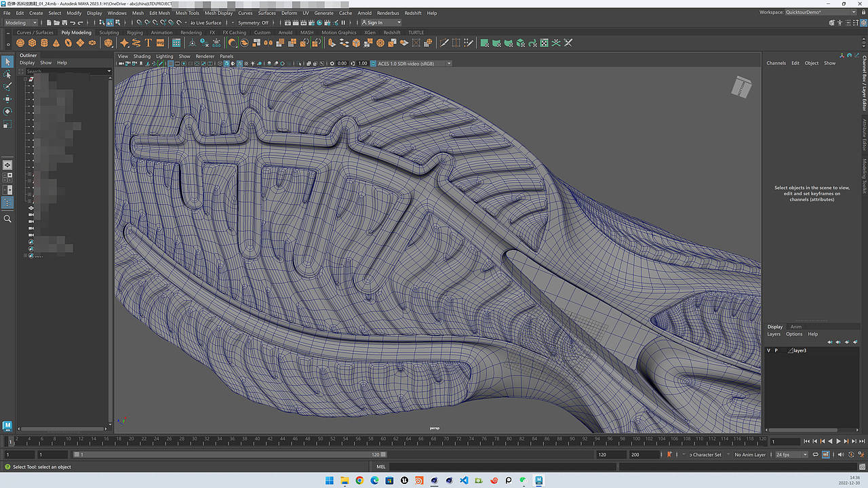
Task: Open the Mesh Tools menu
Action: point(187,13)
